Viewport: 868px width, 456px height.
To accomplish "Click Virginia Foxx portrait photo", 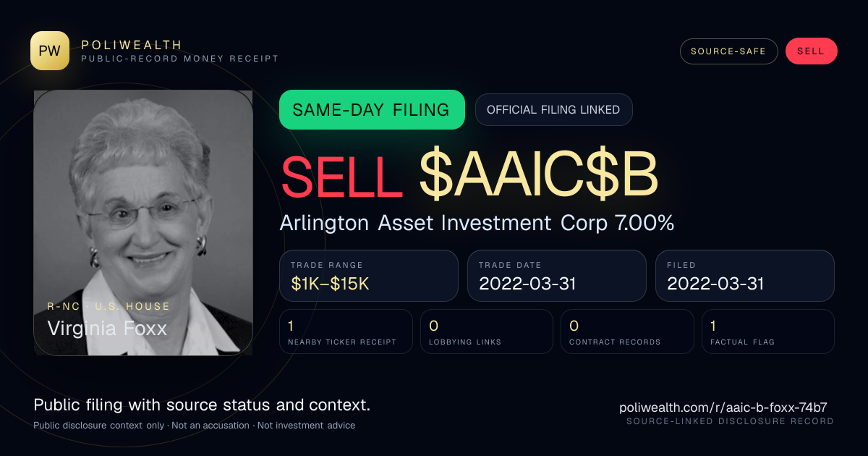I will 143,223.
